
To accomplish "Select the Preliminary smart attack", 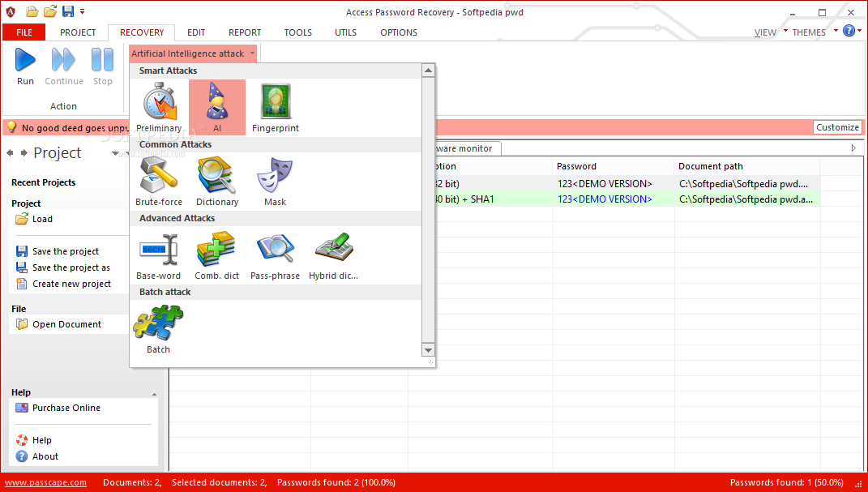I will click(159, 107).
